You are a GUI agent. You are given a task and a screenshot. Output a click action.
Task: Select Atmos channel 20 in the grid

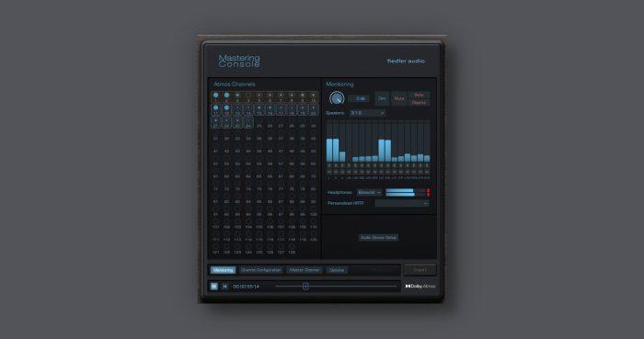click(314, 110)
